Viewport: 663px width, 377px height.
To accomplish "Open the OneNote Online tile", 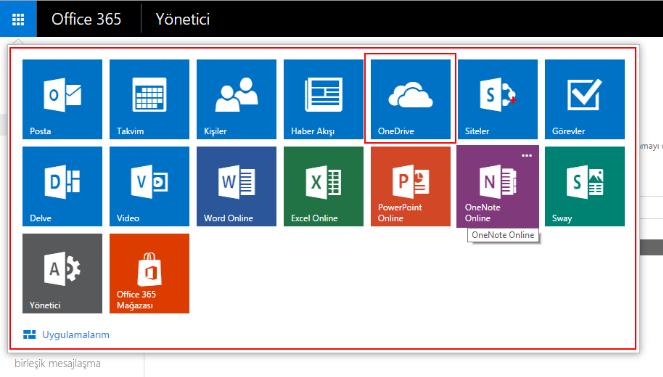I will (x=498, y=186).
